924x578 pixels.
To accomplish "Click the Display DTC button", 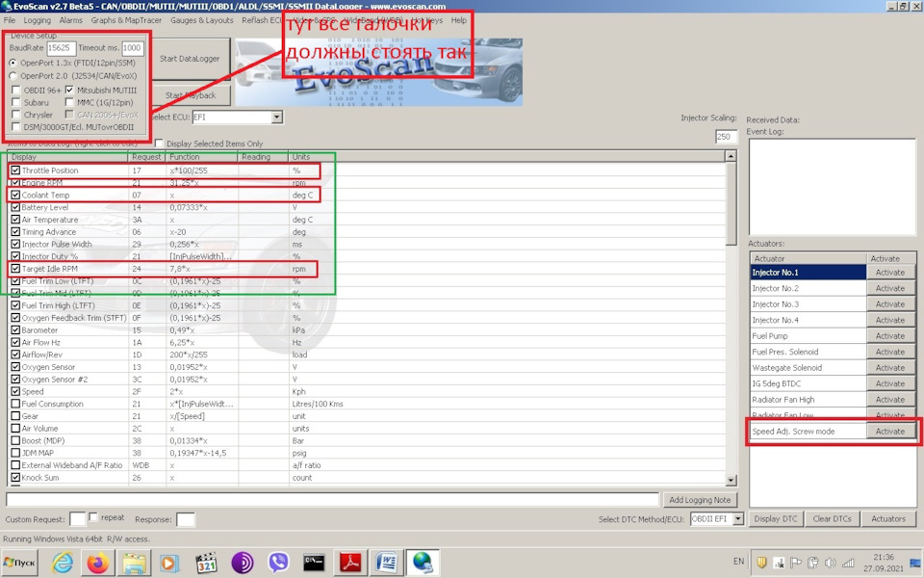I will coord(776,519).
